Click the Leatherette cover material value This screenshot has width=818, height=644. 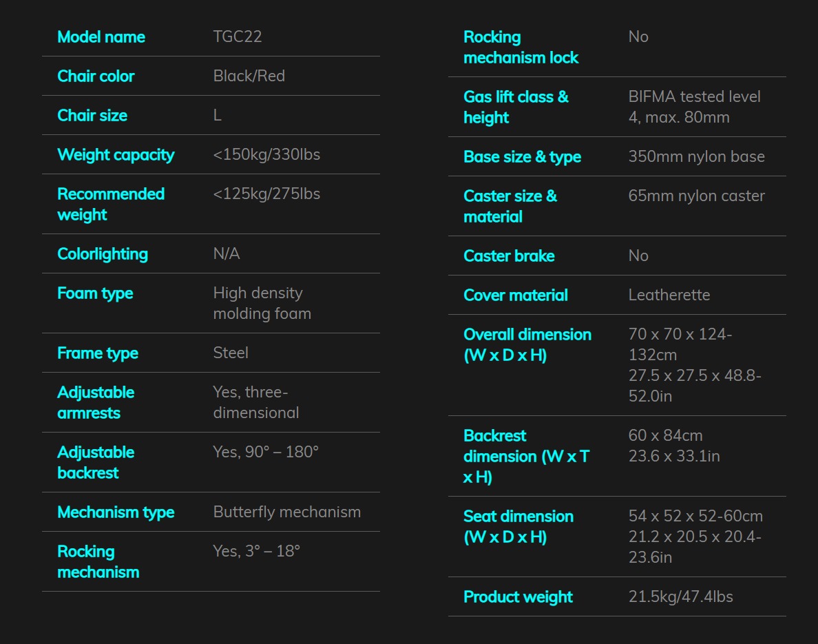(669, 295)
